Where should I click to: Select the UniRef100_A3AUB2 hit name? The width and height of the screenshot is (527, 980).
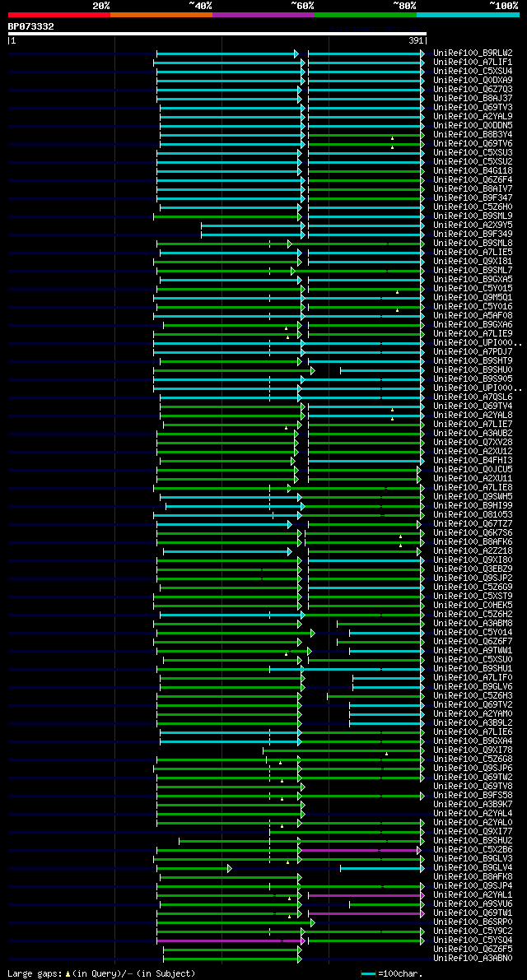pyautogui.click(x=473, y=434)
